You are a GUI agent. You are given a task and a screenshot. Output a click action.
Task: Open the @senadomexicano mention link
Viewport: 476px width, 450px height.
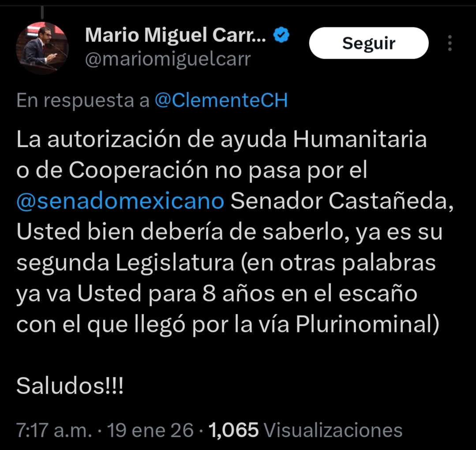point(120,201)
